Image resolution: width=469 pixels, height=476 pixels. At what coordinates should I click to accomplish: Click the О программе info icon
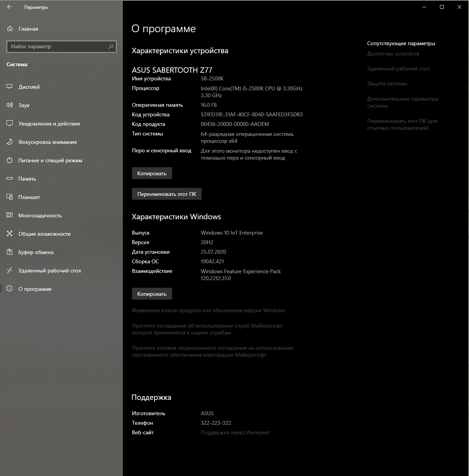(10, 289)
